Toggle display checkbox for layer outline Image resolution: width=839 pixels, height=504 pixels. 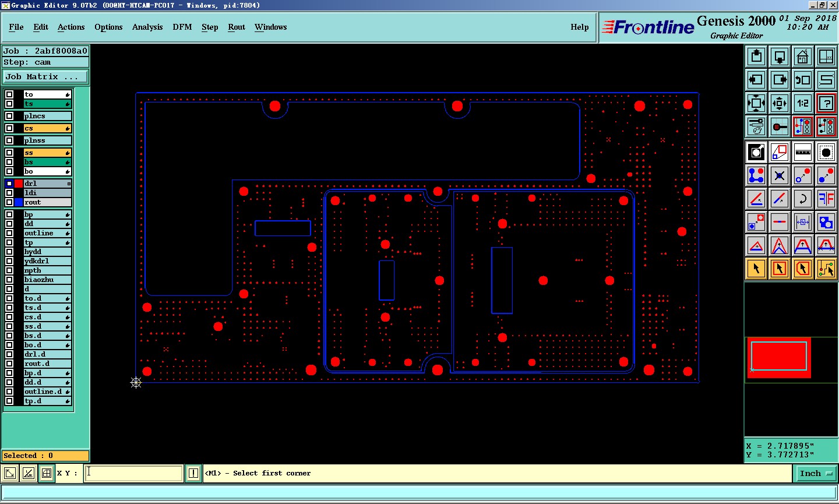tap(9, 233)
